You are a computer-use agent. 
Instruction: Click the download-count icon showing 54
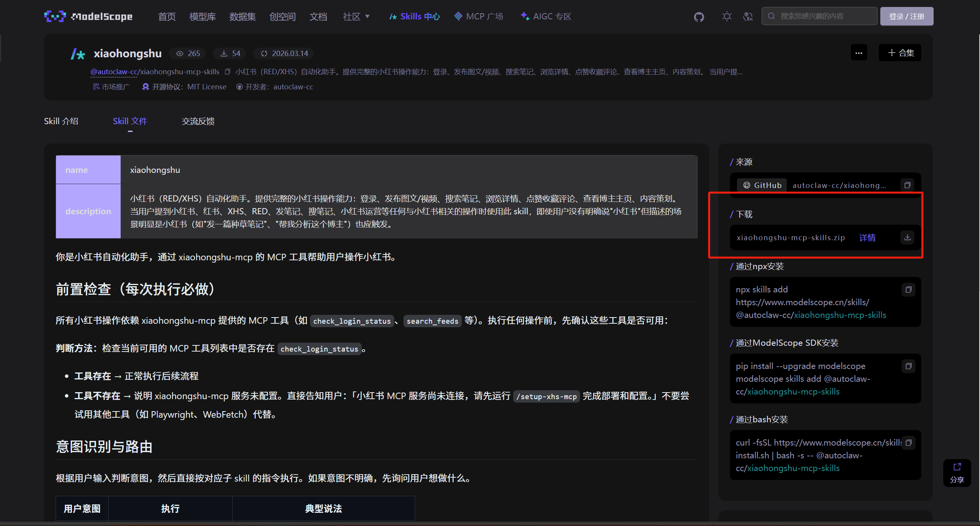(224, 53)
